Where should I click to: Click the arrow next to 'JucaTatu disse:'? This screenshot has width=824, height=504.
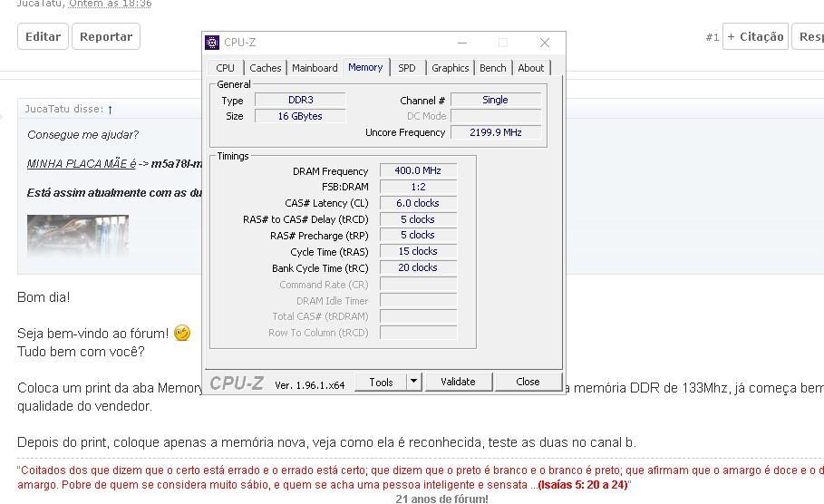110,110
